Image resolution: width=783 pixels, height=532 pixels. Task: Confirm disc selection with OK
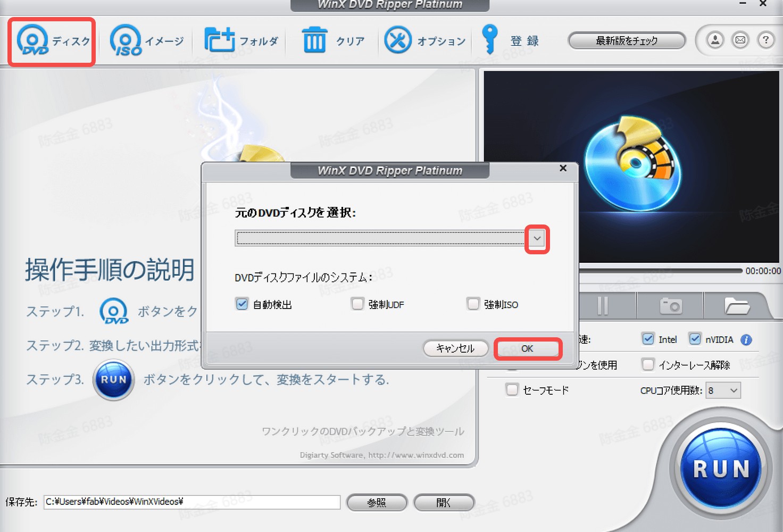click(527, 348)
